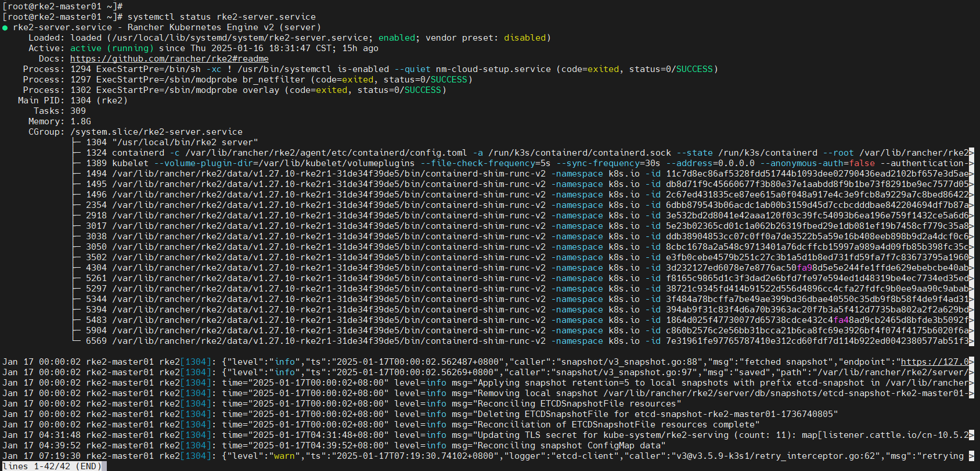Select the containerd-shim process with PID 5904

(x=529, y=330)
